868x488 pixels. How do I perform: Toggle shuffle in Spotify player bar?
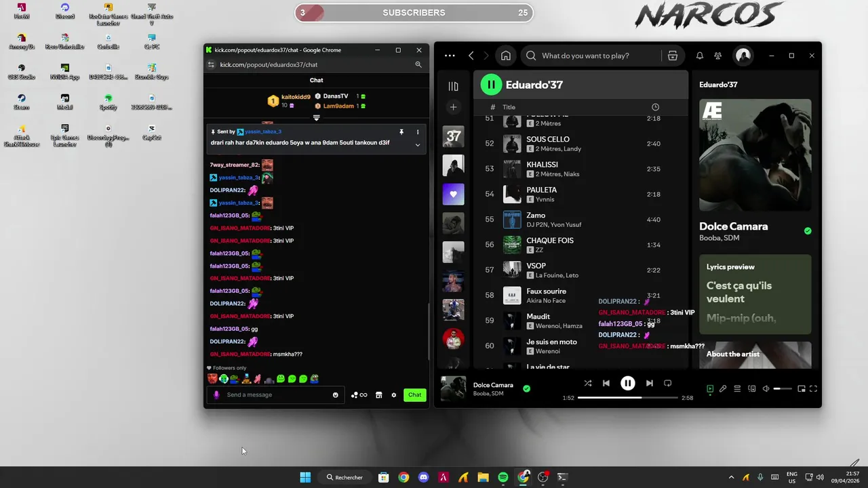(588, 383)
